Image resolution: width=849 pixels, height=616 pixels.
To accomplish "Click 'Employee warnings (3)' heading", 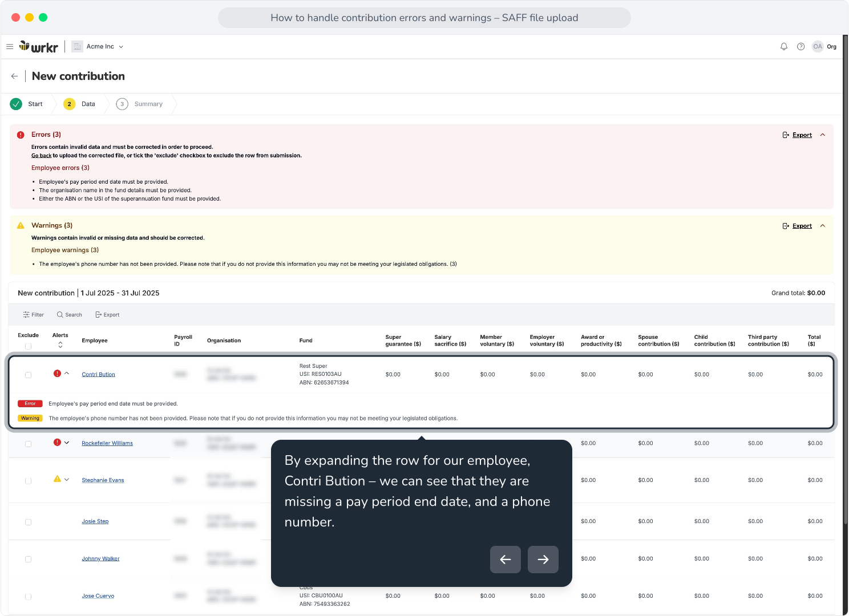I will 65,250.
